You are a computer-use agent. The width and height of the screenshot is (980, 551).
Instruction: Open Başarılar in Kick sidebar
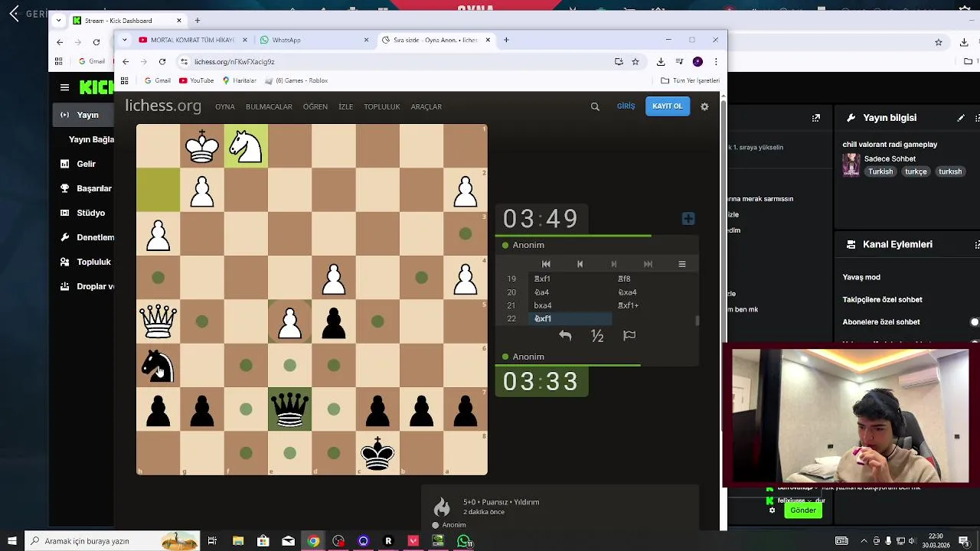pos(87,188)
